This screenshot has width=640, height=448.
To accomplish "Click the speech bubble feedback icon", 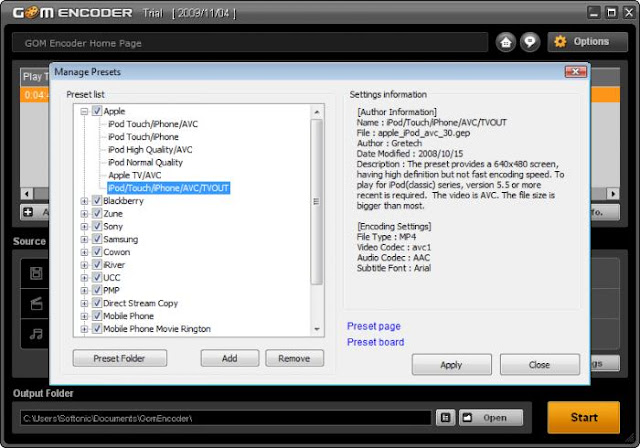I will [530, 42].
